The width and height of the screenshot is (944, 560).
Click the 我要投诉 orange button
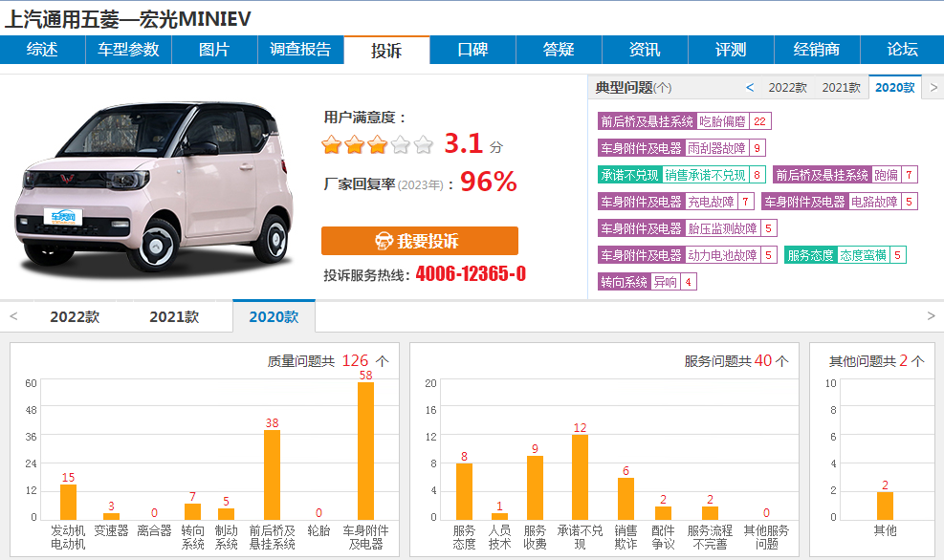point(419,241)
